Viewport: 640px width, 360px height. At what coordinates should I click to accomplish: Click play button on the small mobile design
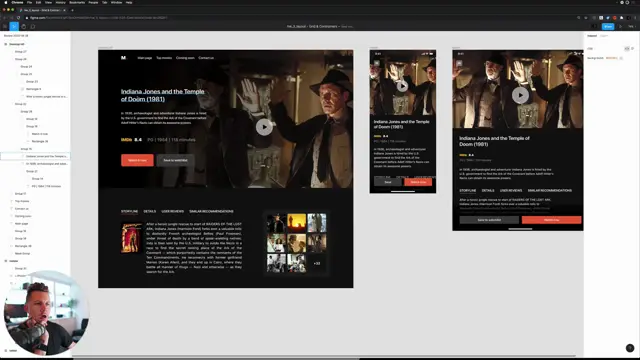coord(402,86)
